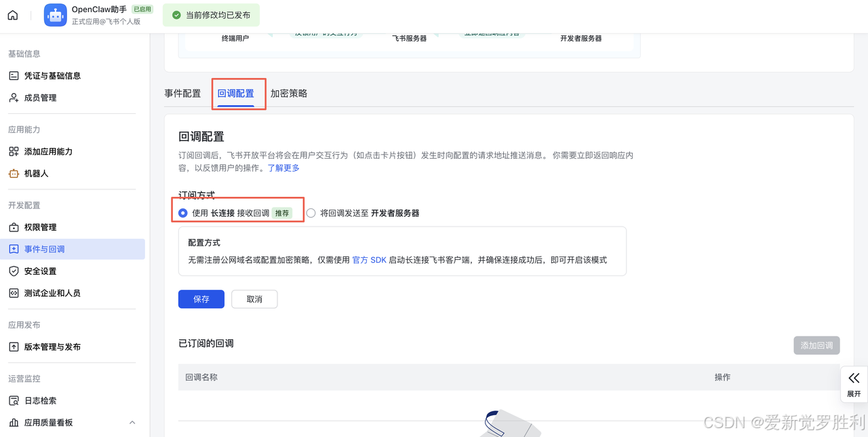The width and height of the screenshot is (868, 437).
Task: Click the 已订阅的回调 heading
Action: [x=206, y=343]
